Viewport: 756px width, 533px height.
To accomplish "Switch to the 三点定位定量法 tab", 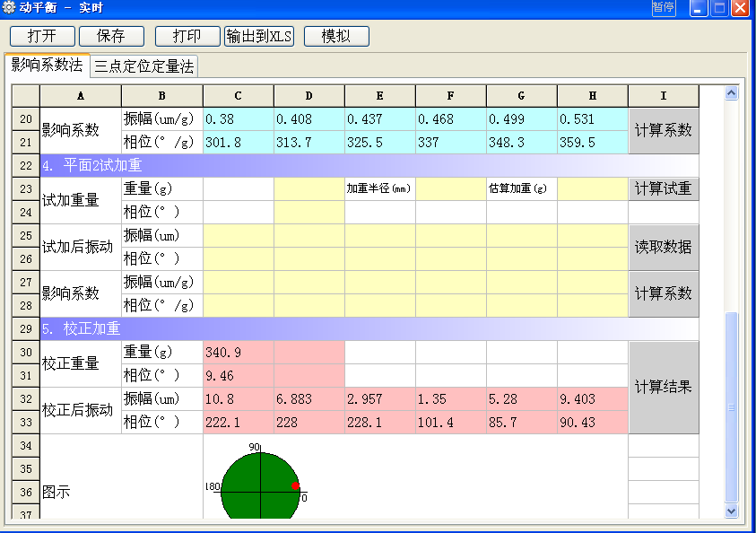I will pyautogui.click(x=143, y=66).
